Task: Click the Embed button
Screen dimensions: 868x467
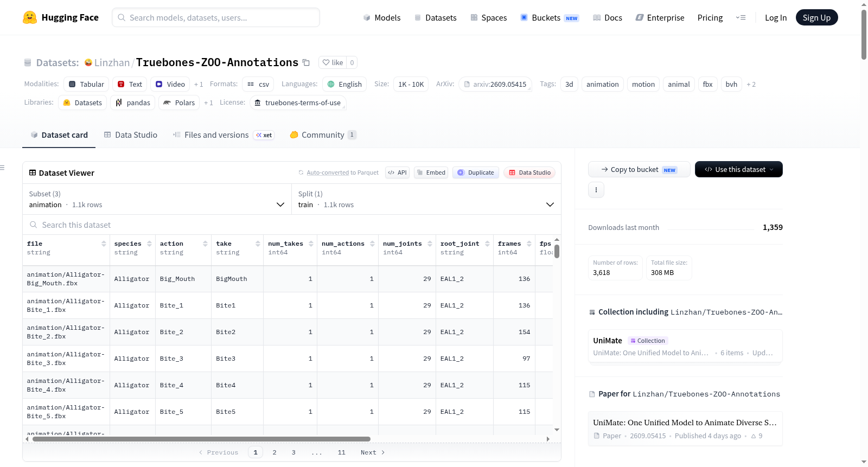Action: point(431,172)
